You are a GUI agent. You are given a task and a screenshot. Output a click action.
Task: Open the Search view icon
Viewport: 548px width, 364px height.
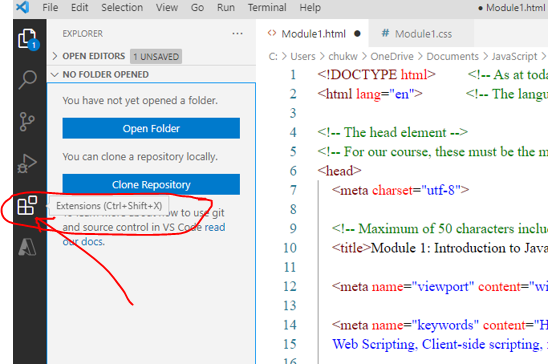[x=27, y=80]
